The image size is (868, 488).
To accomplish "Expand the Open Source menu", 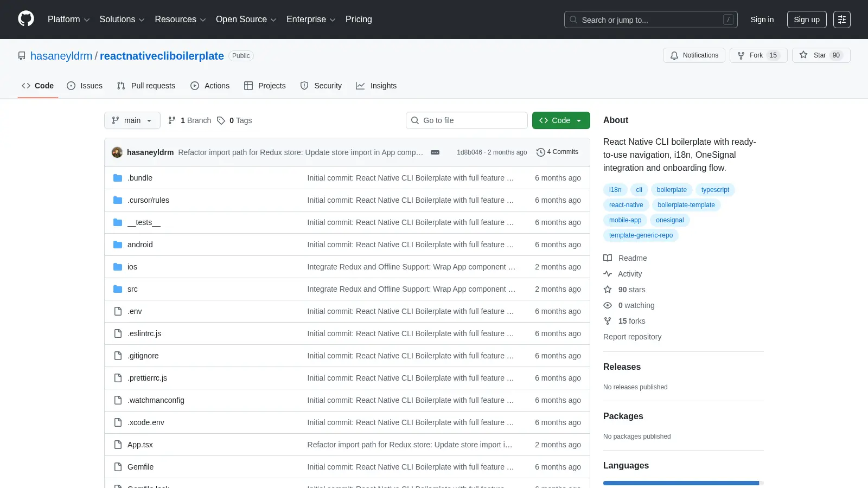I will [x=246, y=20].
